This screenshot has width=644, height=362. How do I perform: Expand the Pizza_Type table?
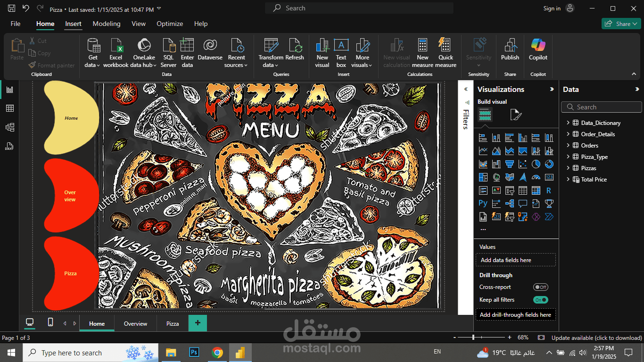[568, 157]
